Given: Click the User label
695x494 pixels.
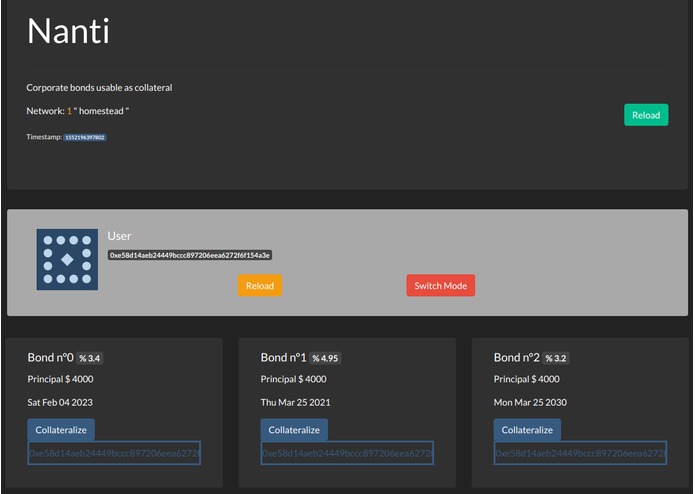Looking at the screenshot, I should [119, 236].
